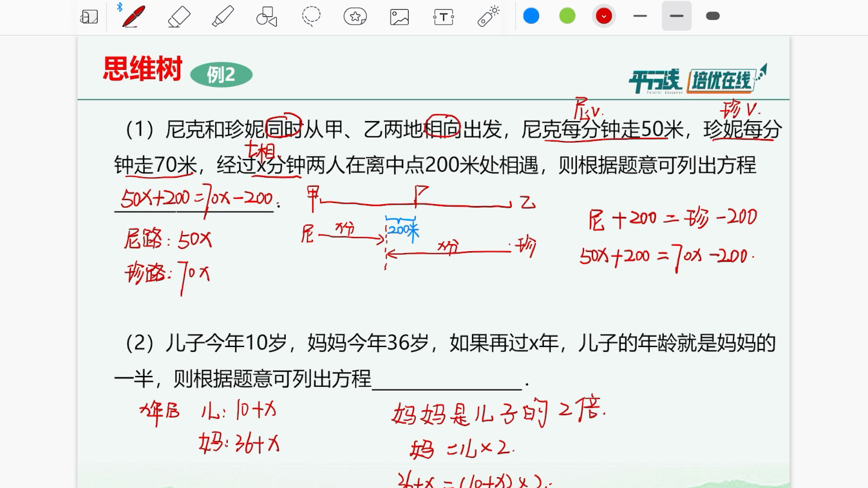Expand the red color options chevron

(x=604, y=16)
